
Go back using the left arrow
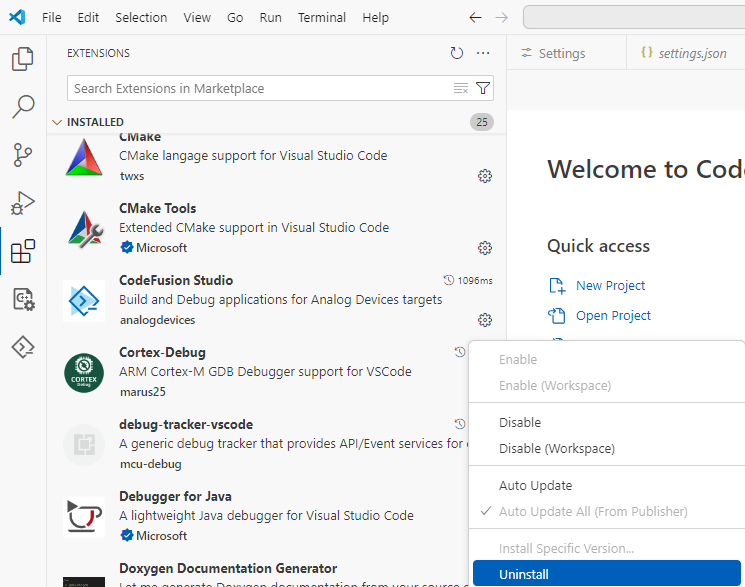click(475, 18)
